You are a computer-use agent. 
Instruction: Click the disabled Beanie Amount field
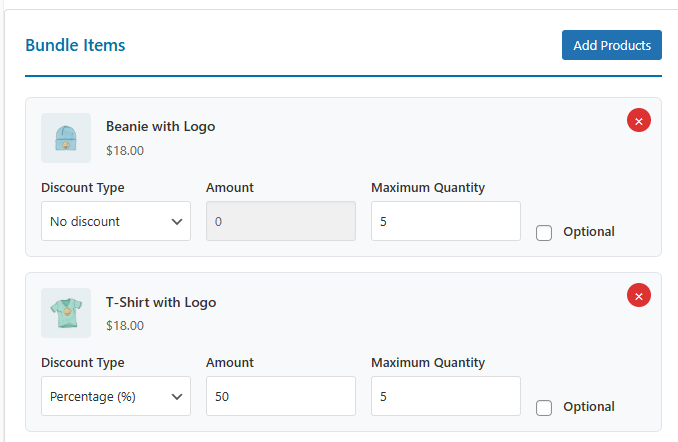coord(281,221)
